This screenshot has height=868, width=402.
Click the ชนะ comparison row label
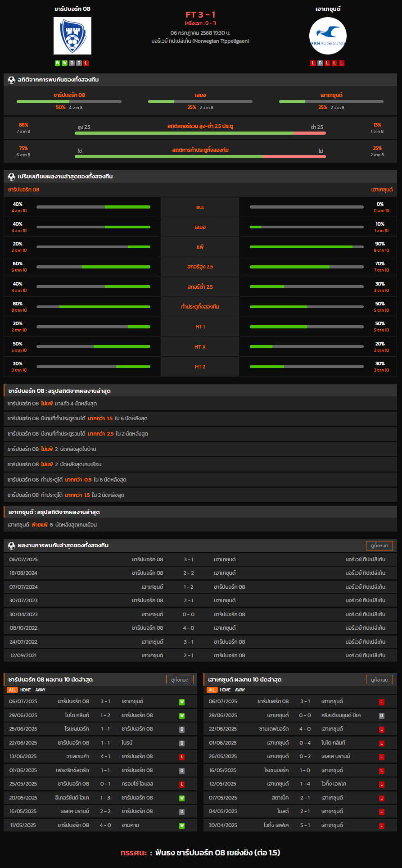click(200, 207)
